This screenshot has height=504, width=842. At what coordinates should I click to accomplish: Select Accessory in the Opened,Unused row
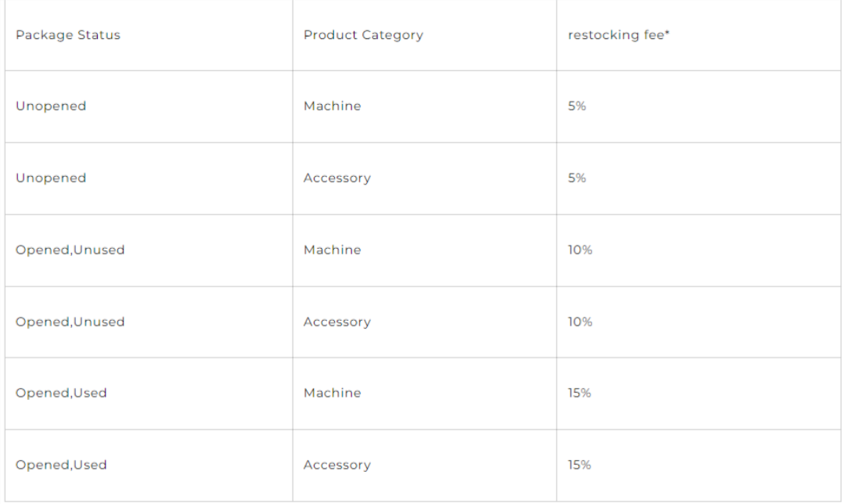(x=337, y=322)
